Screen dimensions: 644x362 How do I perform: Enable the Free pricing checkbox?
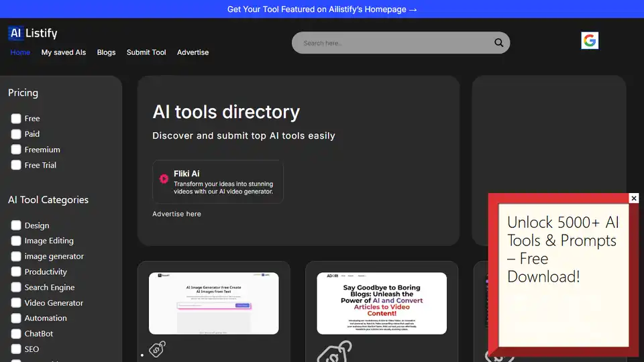(x=16, y=119)
